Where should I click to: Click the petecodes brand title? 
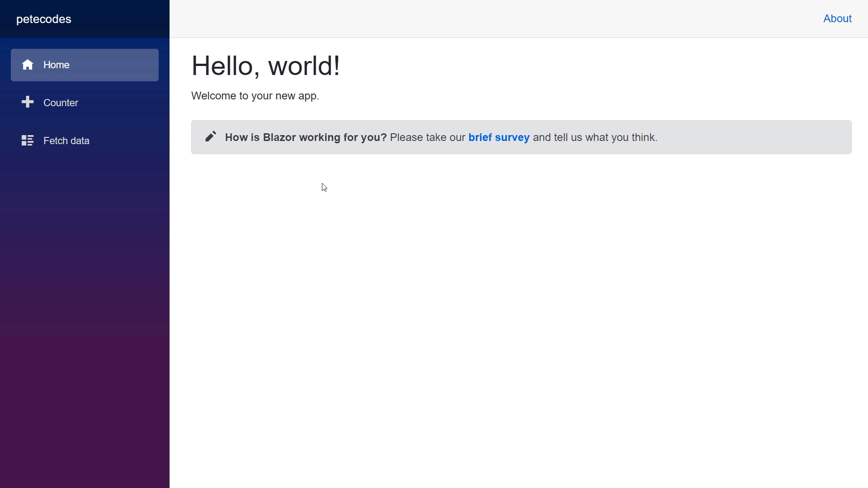click(x=44, y=19)
